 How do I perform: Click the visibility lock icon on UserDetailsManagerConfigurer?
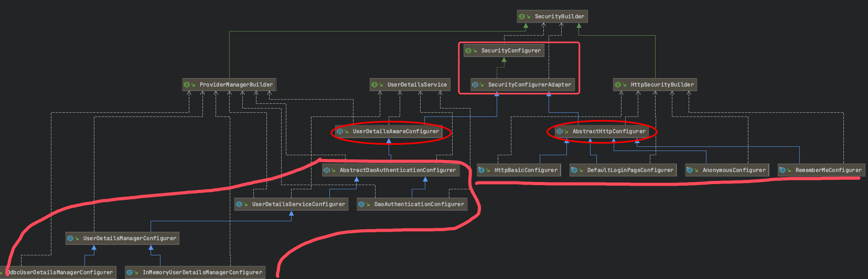coord(77,239)
